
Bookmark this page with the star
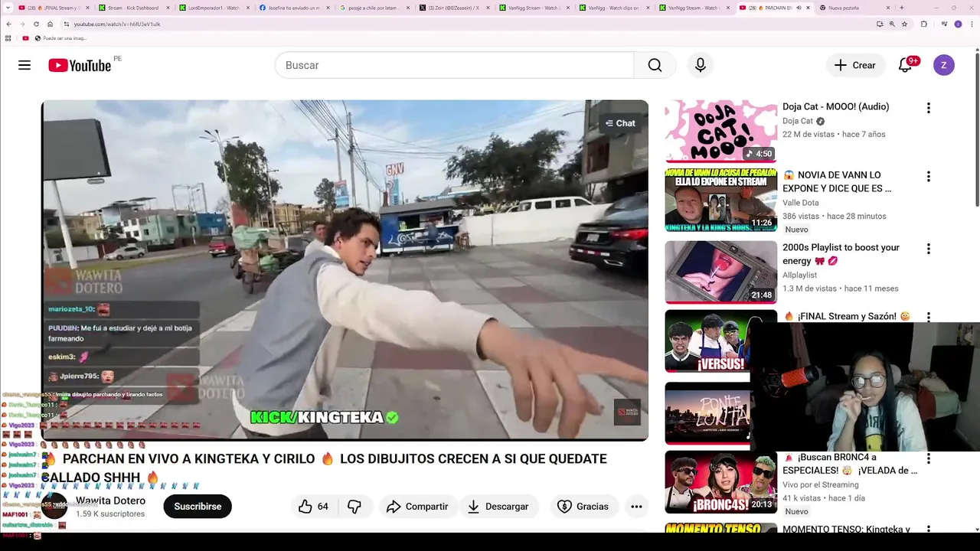point(904,24)
